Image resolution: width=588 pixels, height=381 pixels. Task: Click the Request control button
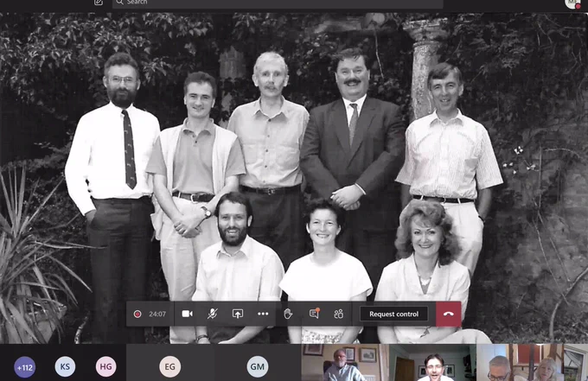[393, 314]
